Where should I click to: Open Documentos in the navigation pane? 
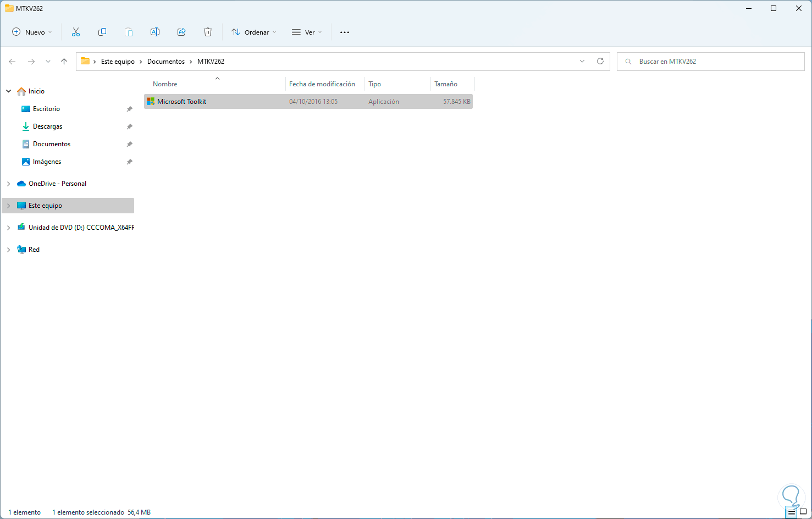point(52,144)
